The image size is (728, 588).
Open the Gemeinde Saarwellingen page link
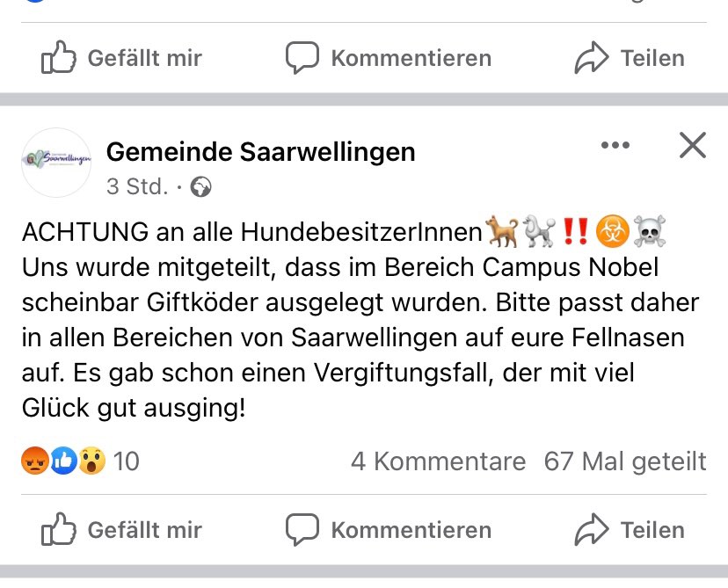[x=260, y=151]
